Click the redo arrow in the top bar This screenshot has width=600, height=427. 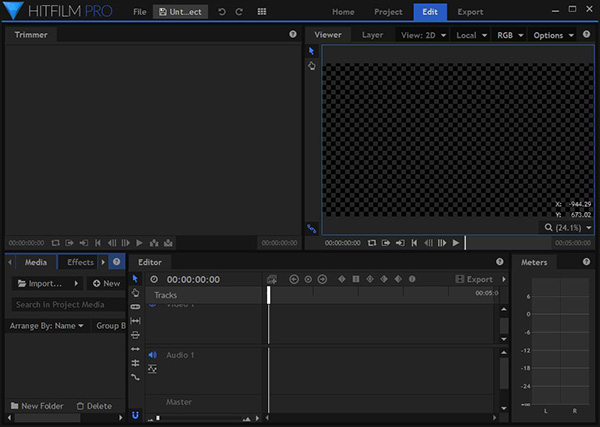click(239, 12)
